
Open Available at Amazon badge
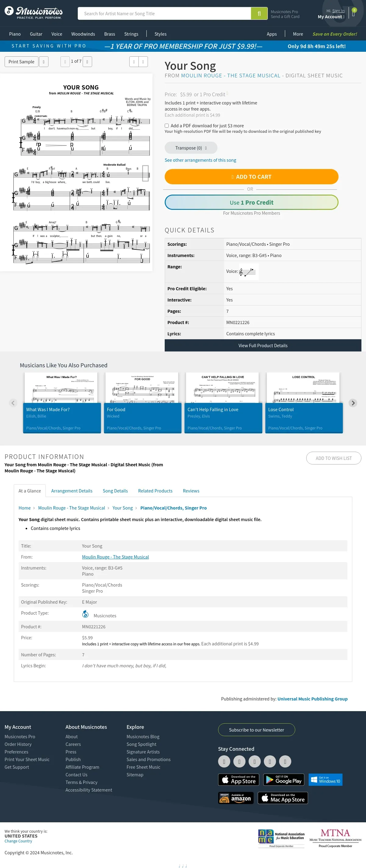click(x=236, y=798)
